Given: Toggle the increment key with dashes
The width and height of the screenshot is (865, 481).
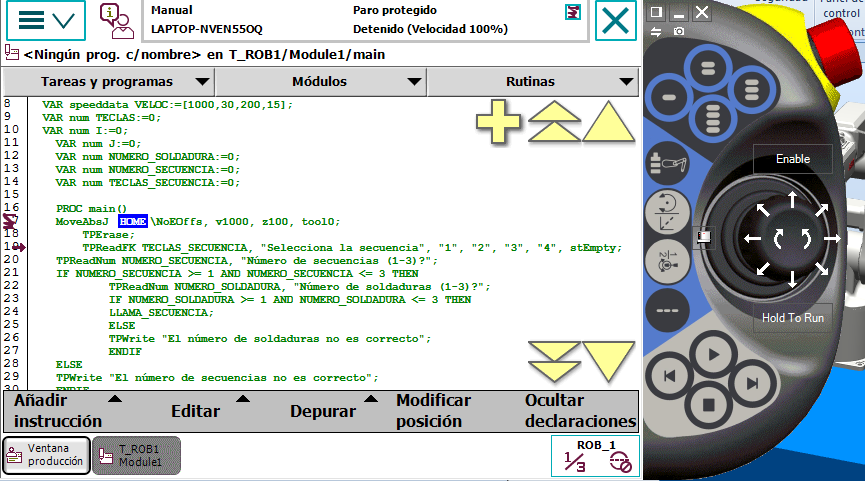Looking at the screenshot, I should click(668, 310).
